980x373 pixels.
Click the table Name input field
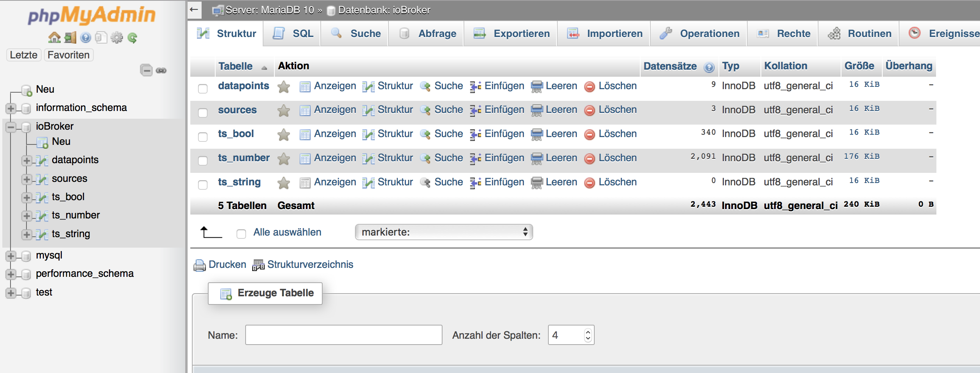coord(344,335)
